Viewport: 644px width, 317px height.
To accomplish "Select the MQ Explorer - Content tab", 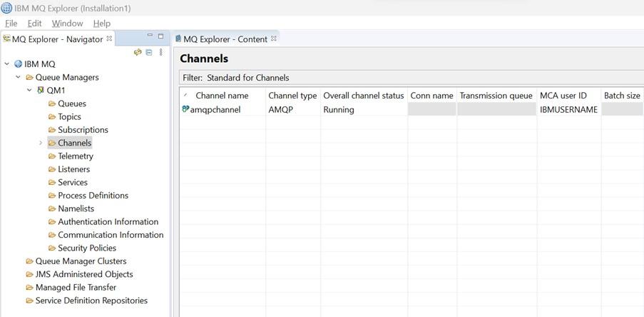I will [x=225, y=39].
